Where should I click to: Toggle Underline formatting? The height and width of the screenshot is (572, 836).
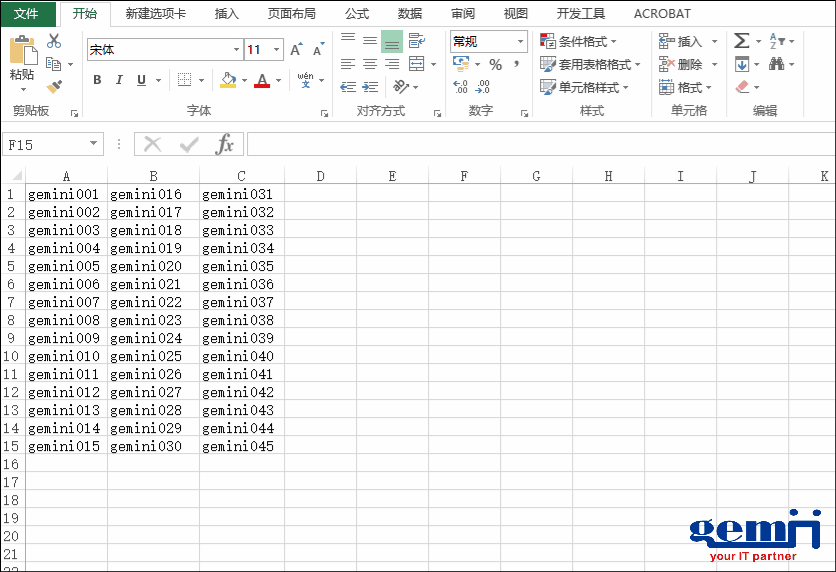[x=141, y=80]
